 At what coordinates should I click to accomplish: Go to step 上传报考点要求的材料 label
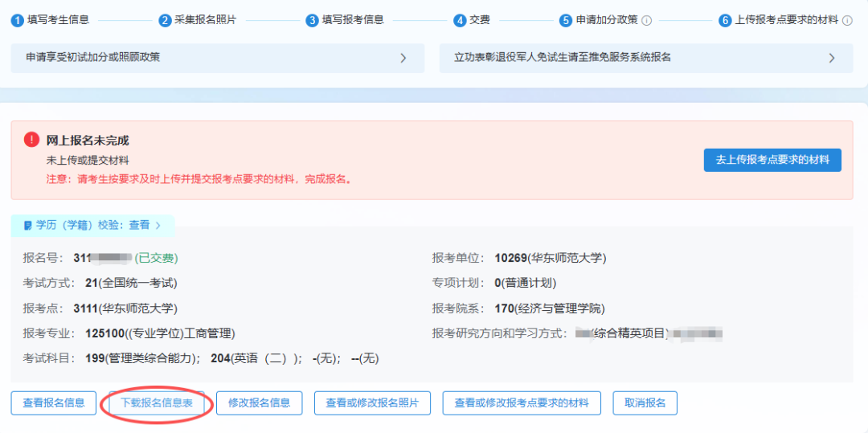(x=786, y=20)
